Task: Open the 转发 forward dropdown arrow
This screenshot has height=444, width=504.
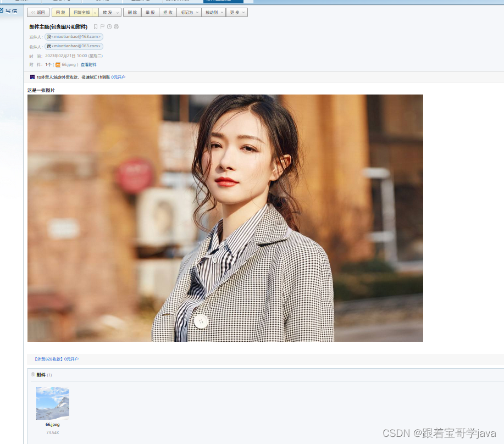Action: point(117,12)
